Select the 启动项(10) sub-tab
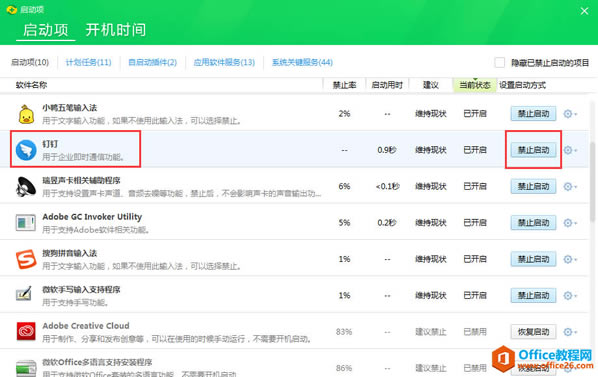This screenshot has height=377, width=598. tap(30, 62)
